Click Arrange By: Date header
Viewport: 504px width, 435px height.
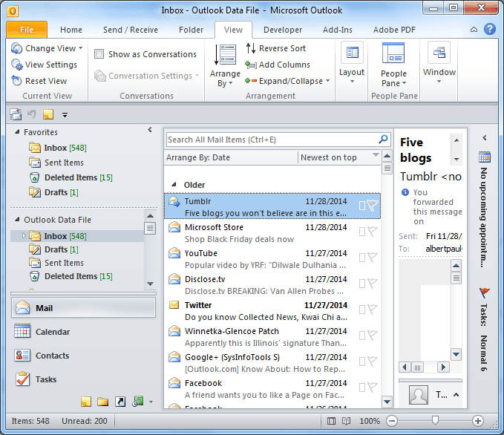coord(231,157)
